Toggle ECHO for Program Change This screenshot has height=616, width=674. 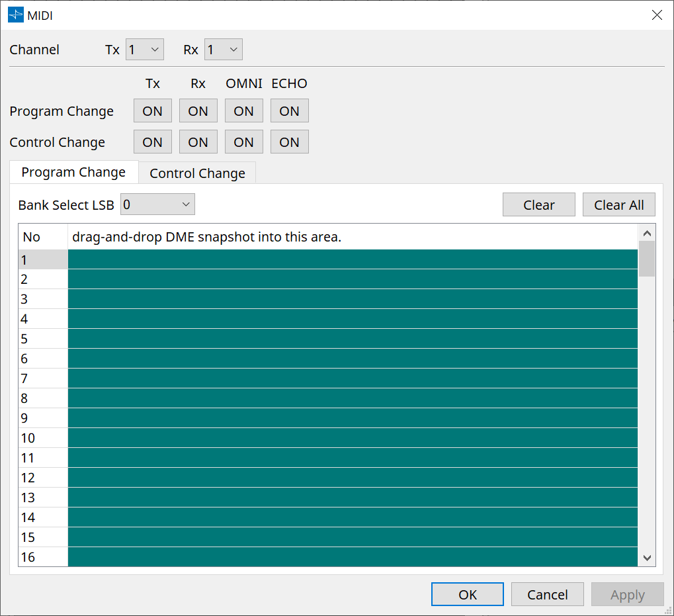pyautogui.click(x=289, y=110)
